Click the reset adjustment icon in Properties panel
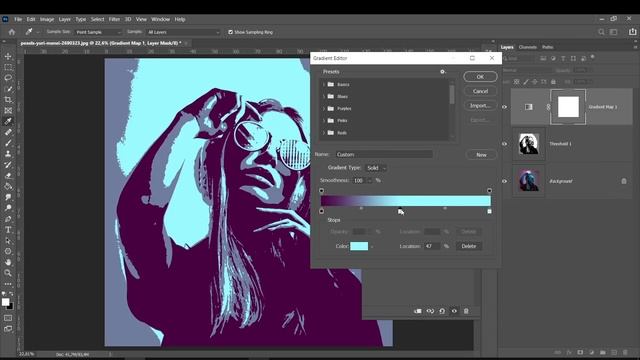Screen dimensions: 640x360 point(442,311)
